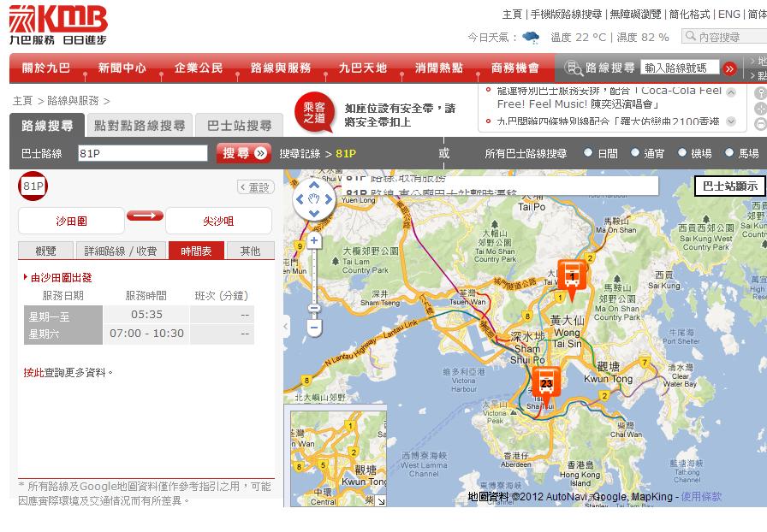This screenshot has width=767, height=532.
Task: Pan the map left arrow
Action: click(x=300, y=199)
